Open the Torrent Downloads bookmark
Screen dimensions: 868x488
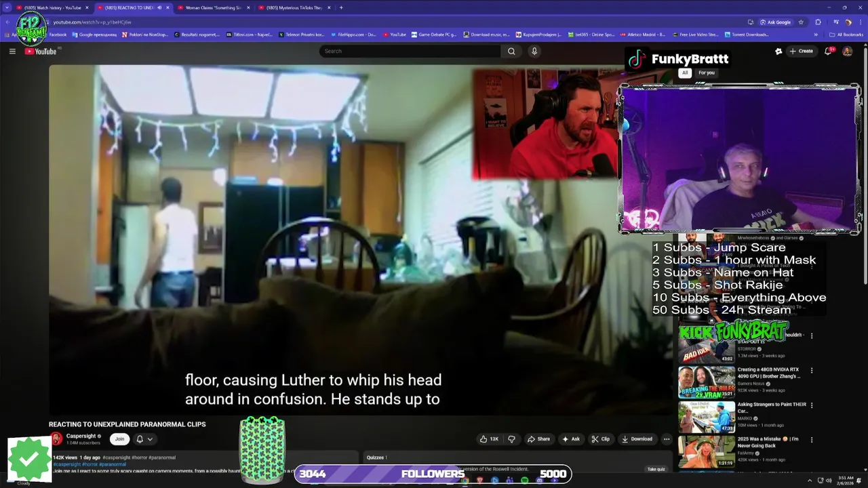click(x=747, y=35)
